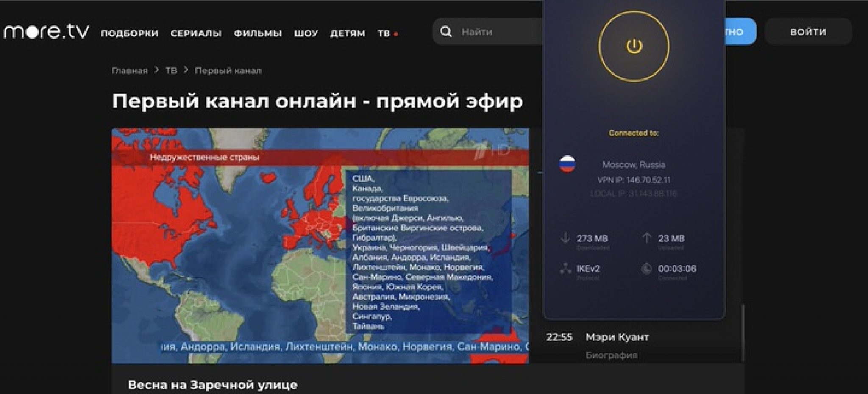Click the 00:03:06 connected time
The width and height of the screenshot is (868, 394).
(677, 269)
